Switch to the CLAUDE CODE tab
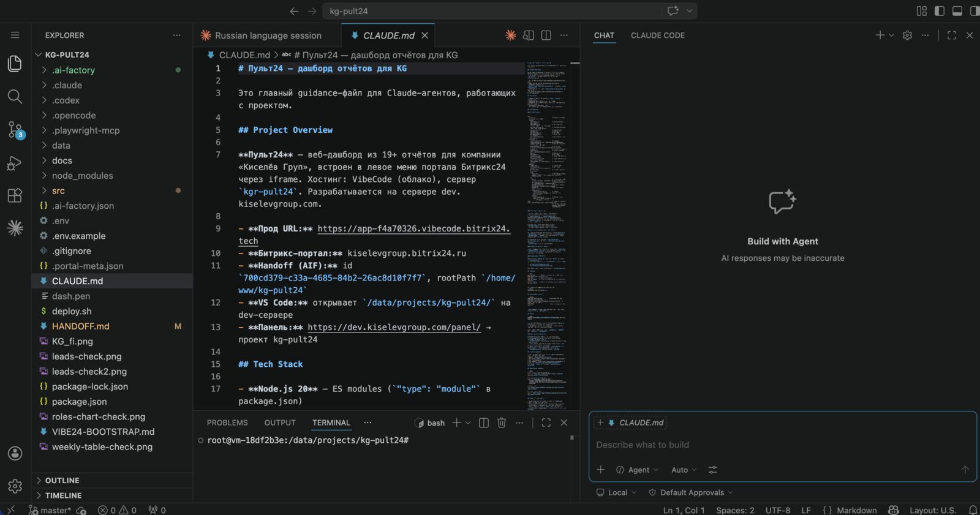This screenshot has width=980, height=515. pyautogui.click(x=658, y=36)
